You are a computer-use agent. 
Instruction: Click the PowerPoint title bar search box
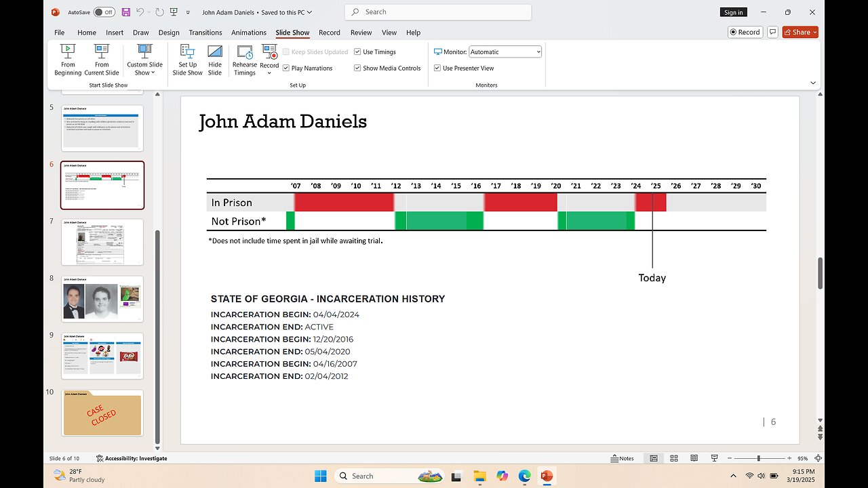[438, 12]
